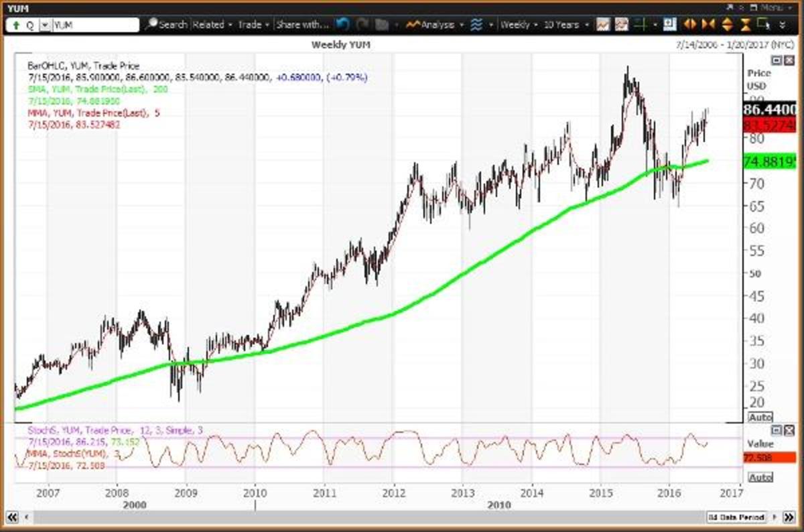
Task: Click the green up-arrow next to the symbol box
Action: pos(15,23)
